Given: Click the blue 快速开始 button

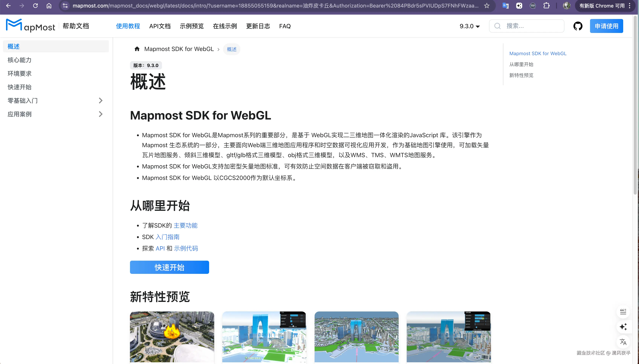Looking at the screenshot, I should click(169, 267).
